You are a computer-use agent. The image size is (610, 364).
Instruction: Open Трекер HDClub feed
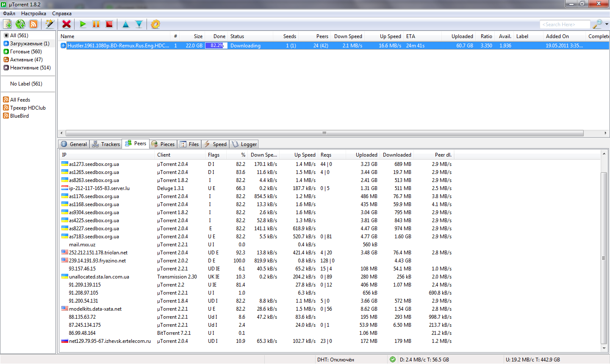tap(24, 108)
